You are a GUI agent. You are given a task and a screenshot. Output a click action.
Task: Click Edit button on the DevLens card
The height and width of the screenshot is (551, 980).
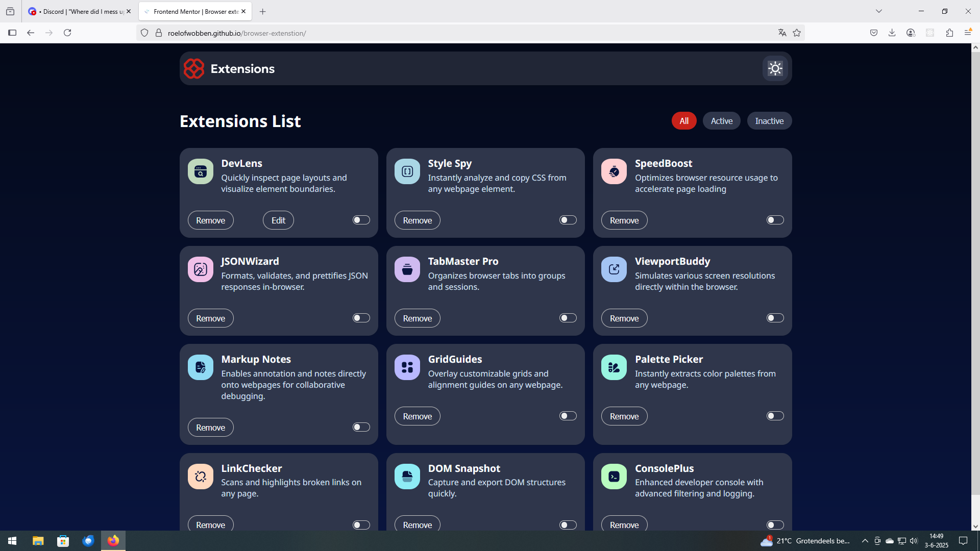click(278, 220)
